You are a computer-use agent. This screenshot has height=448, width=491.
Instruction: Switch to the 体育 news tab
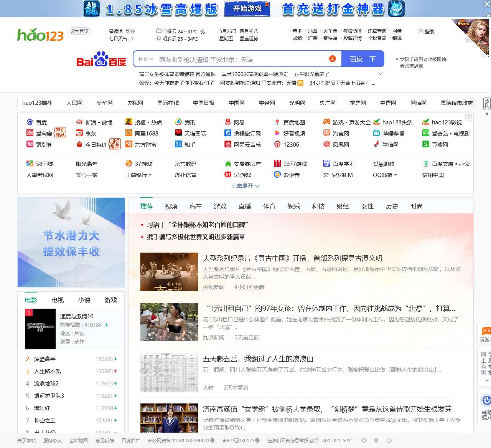coord(269,207)
